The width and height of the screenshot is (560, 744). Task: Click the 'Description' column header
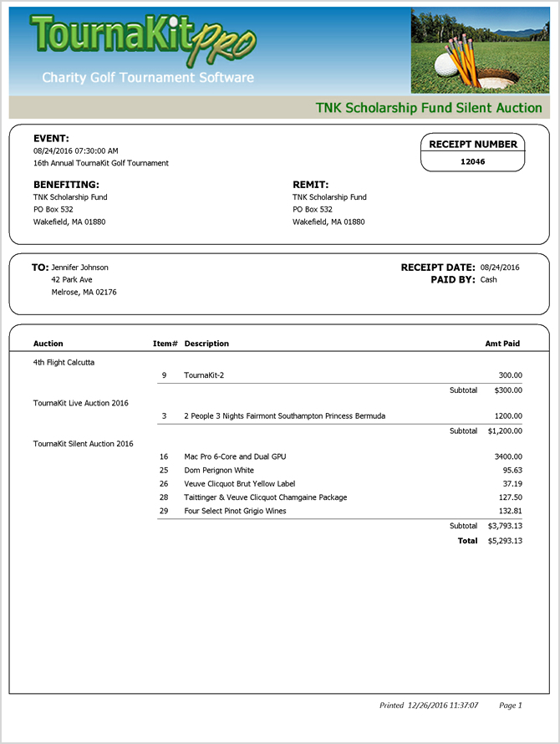click(206, 344)
